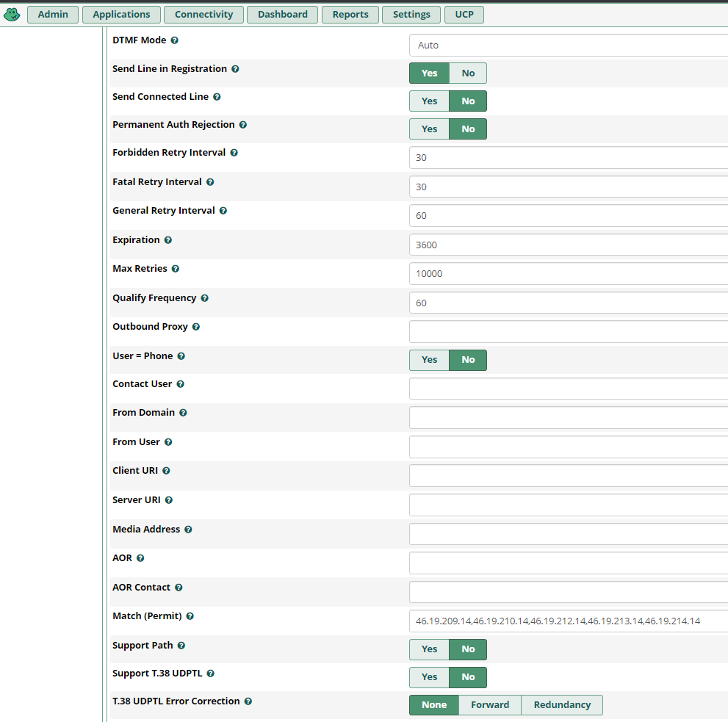The width and height of the screenshot is (728, 722).
Task: Click the FreePBX frog logo icon
Action: (12, 14)
